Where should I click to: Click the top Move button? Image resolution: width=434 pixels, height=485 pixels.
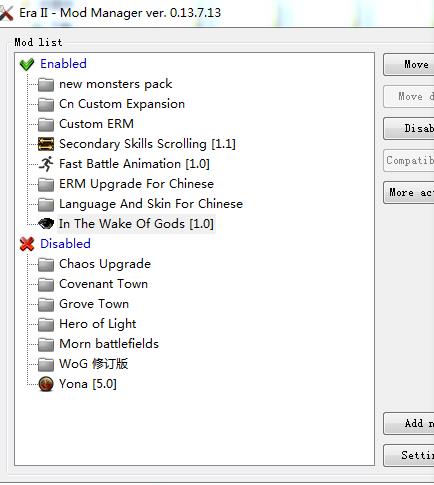point(409,65)
